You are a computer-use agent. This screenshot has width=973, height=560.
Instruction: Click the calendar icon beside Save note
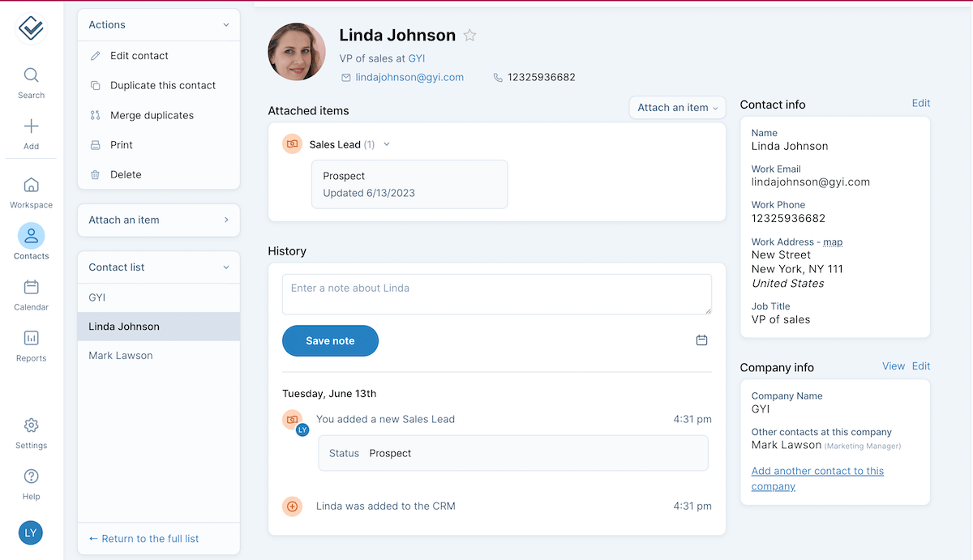(701, 340)
